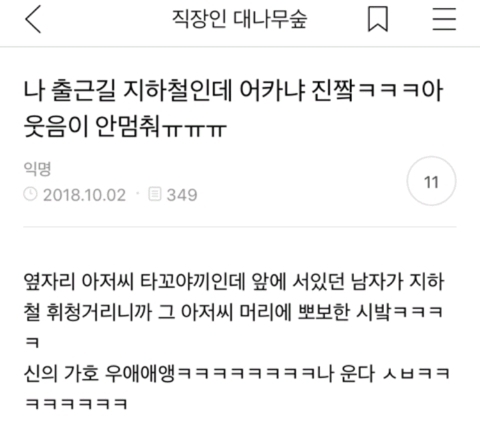The width and height of the screenshot is (480, 433).
Task: Click the title's second line 웃음이 안멈춰ㅠㅠㅠ
Action: (x=125, y=127)
